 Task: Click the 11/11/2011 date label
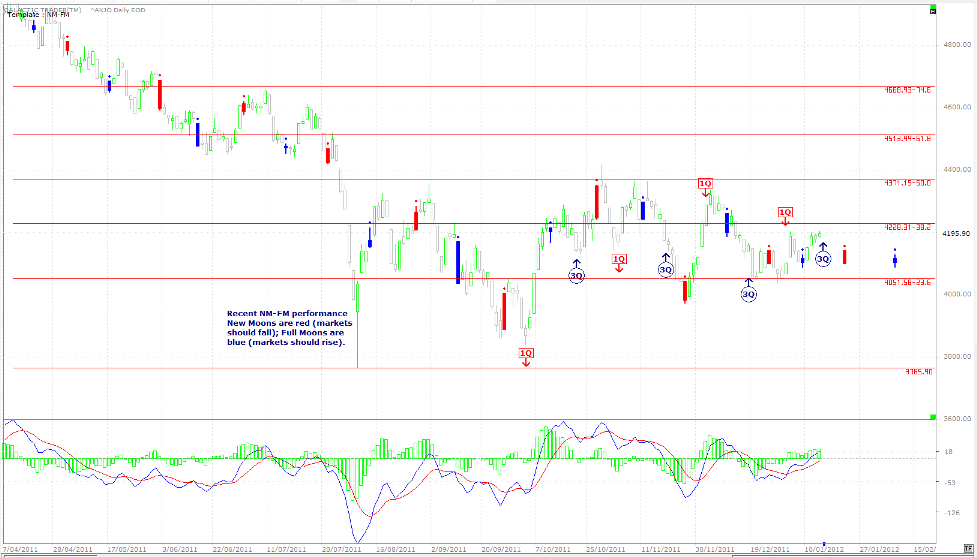[662, 550]
